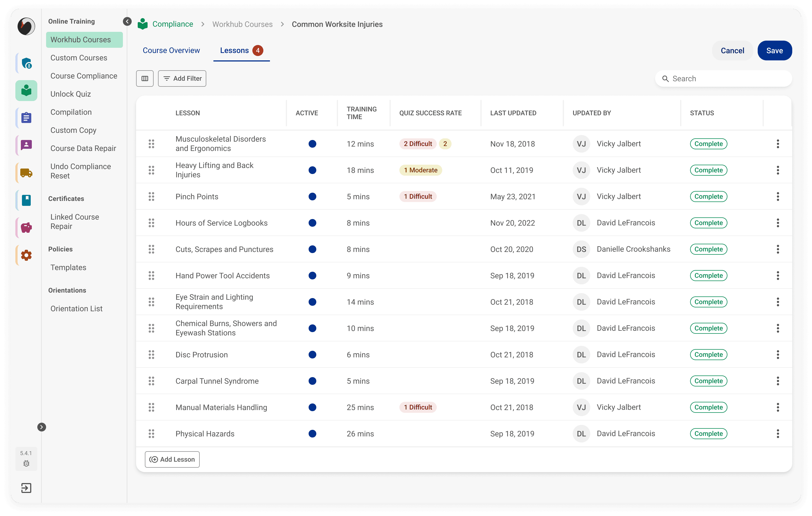The width and height of the screenshot is (812, 516).
Task: Switch to the Course Overview tab
Action: (x=171, y=50)
